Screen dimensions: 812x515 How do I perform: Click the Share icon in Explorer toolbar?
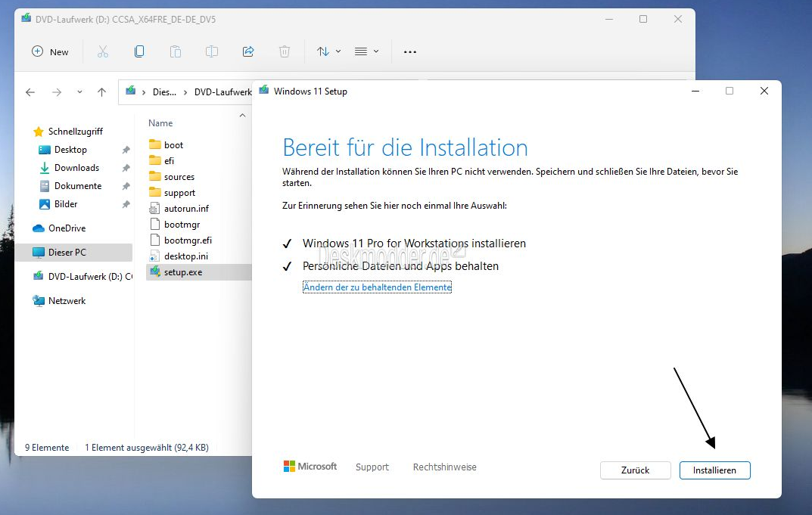point(248,51)
